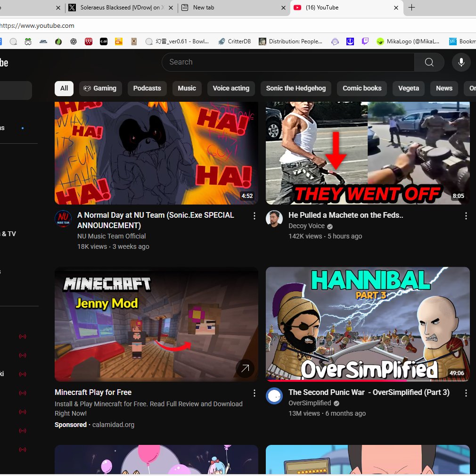
Task: Click the Minecraft ad description text
Action: coord(148,409)
